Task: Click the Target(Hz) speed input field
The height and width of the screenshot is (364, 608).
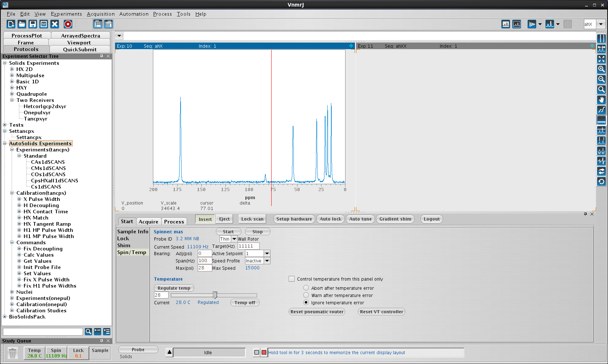Action: [248, 246]
